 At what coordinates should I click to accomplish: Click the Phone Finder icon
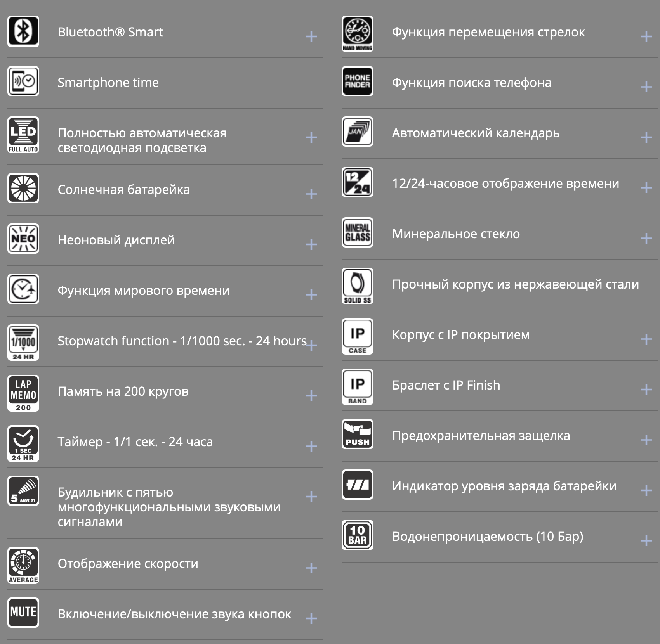point(357,81)
